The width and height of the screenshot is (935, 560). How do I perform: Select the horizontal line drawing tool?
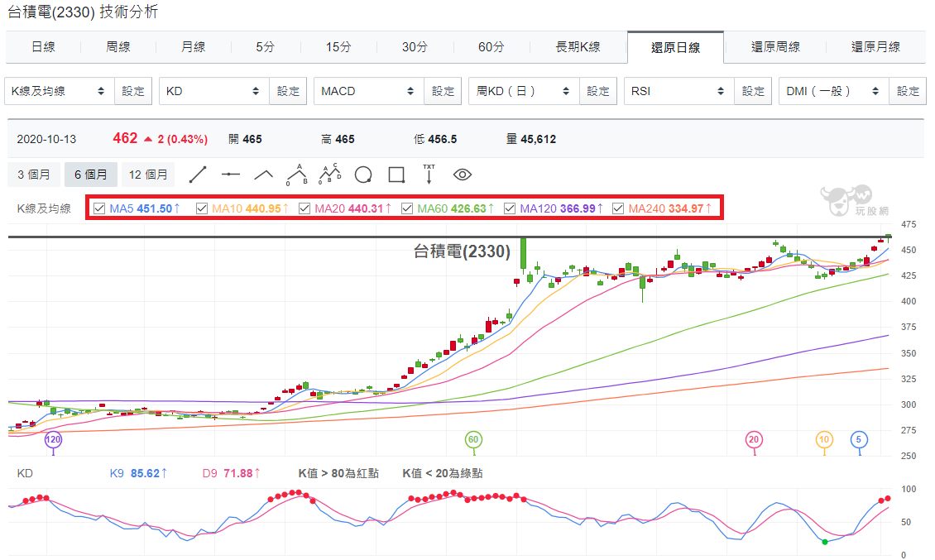[x=230, y=175]
